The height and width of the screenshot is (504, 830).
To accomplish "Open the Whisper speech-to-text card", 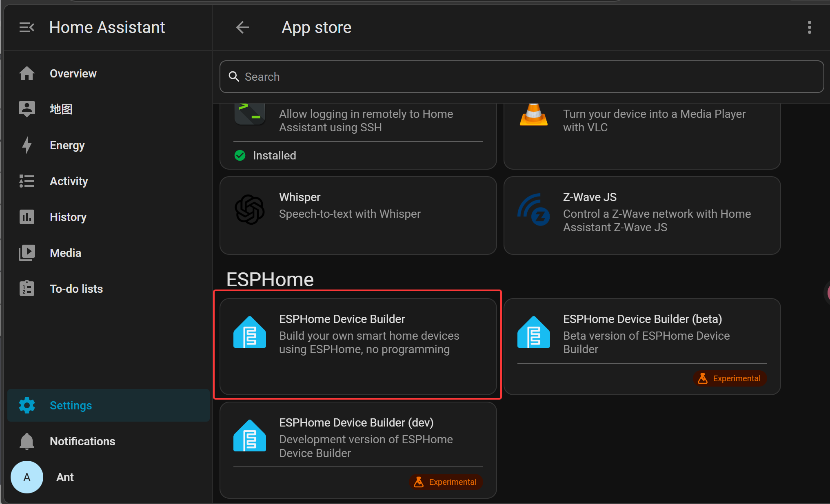I will (358, 215).
